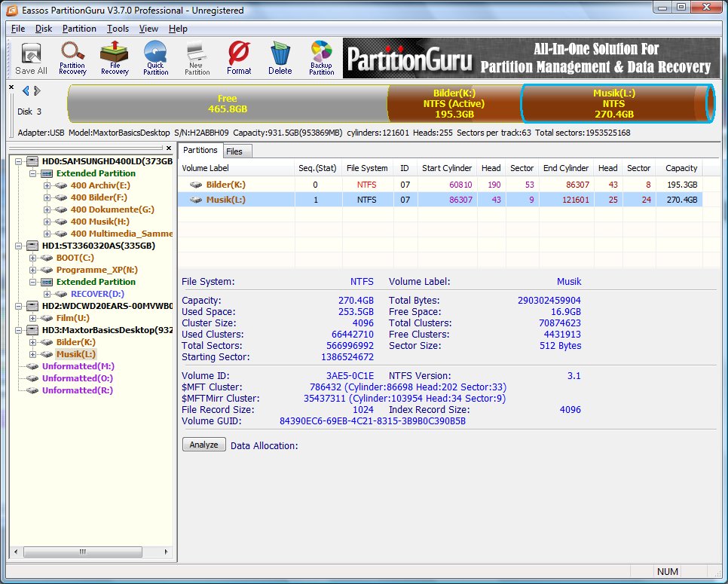
Task: Select 400 Multimedia_Samme tree item
Action: pyautogui.click(x=121, y=234)
